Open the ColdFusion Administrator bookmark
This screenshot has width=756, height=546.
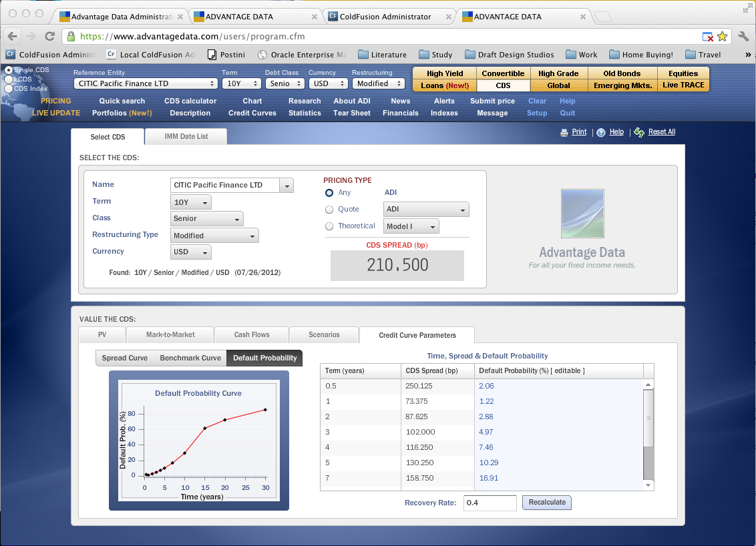[51, 55]
